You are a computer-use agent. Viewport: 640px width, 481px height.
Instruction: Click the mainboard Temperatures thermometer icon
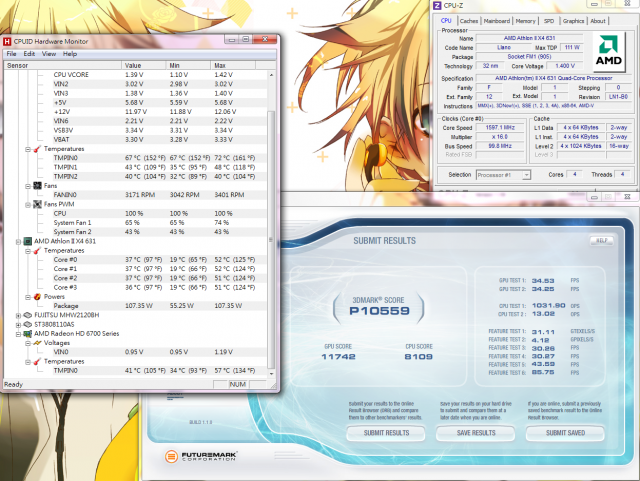tap(37, 149)
